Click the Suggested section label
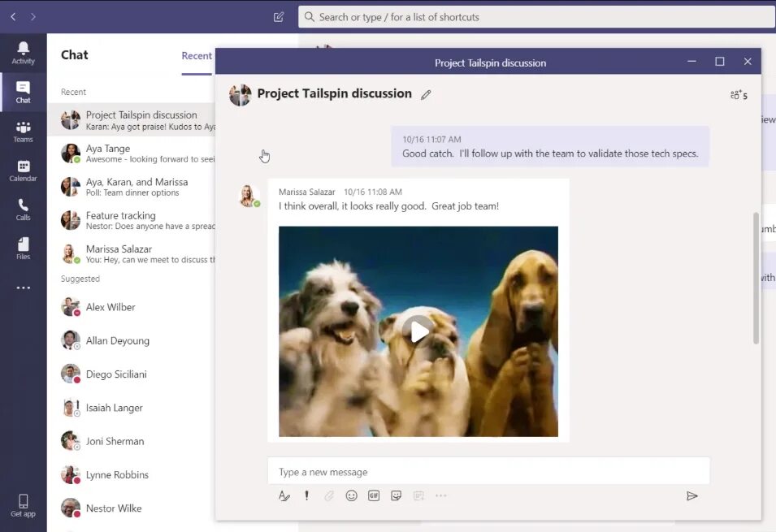The image size is (776, 532). (x=80, y=279)
